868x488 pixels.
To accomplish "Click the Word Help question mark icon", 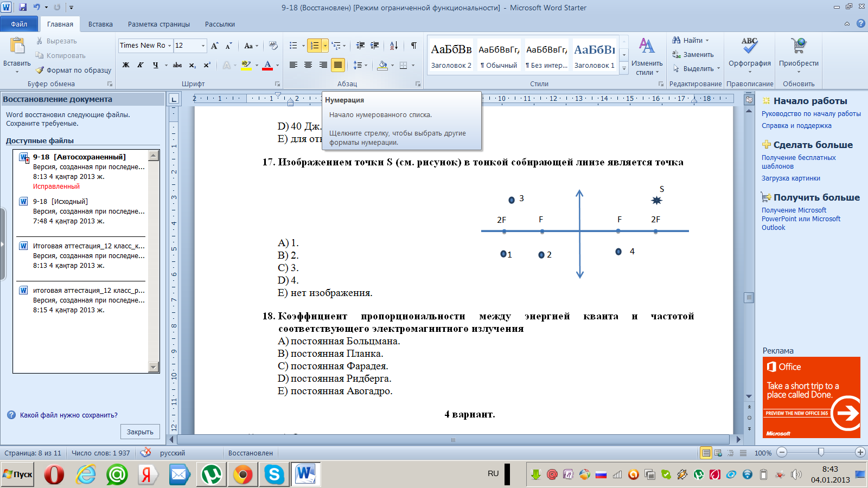I will [x=860, y=24].
